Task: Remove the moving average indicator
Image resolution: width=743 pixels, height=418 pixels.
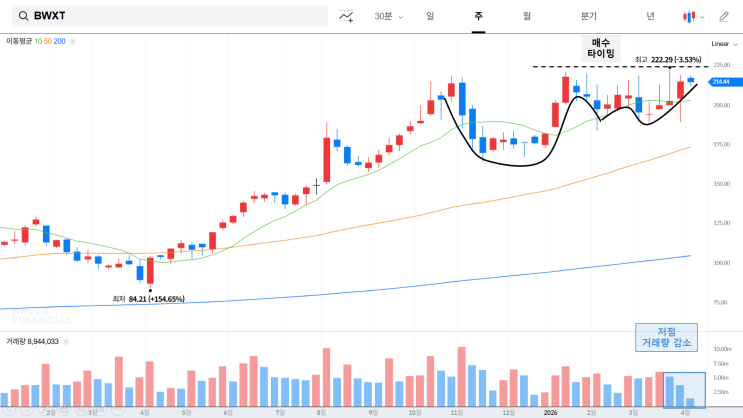Action: [x=72, y=41]
